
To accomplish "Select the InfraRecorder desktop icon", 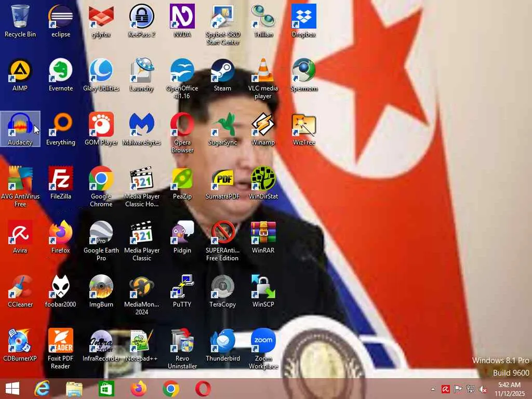I will click(x=101, y=345).
